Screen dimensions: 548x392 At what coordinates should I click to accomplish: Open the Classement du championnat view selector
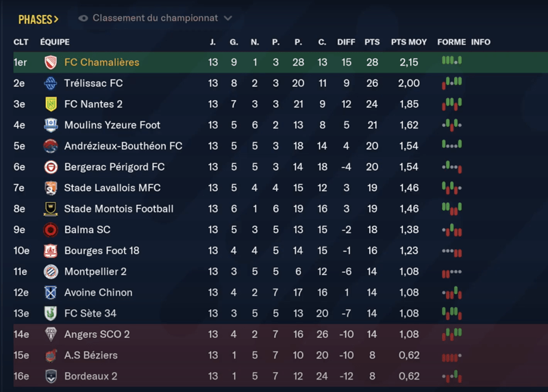155,18
